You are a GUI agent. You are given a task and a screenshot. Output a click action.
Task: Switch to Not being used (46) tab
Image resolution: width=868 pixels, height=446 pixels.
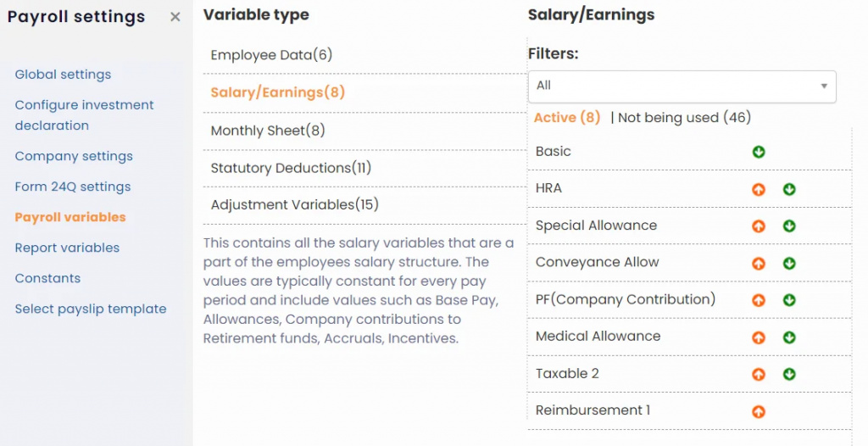(684, 118)
